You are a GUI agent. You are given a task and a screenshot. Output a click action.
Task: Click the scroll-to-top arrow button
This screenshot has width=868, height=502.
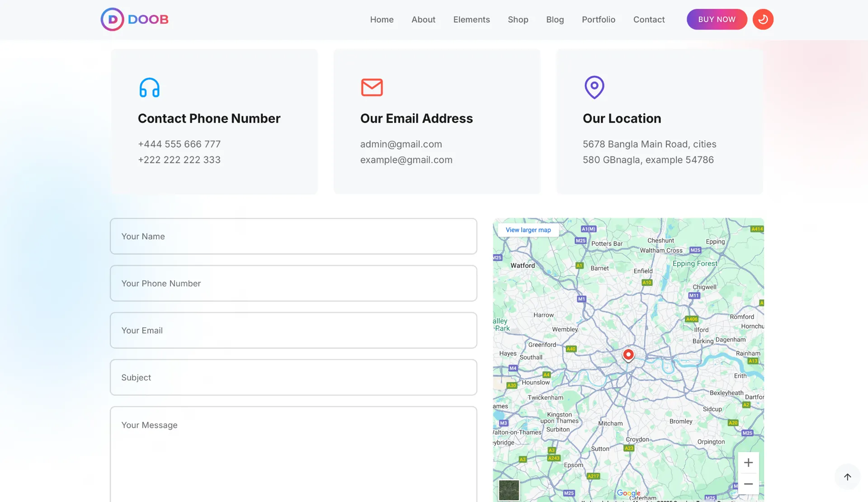point(847,477)
